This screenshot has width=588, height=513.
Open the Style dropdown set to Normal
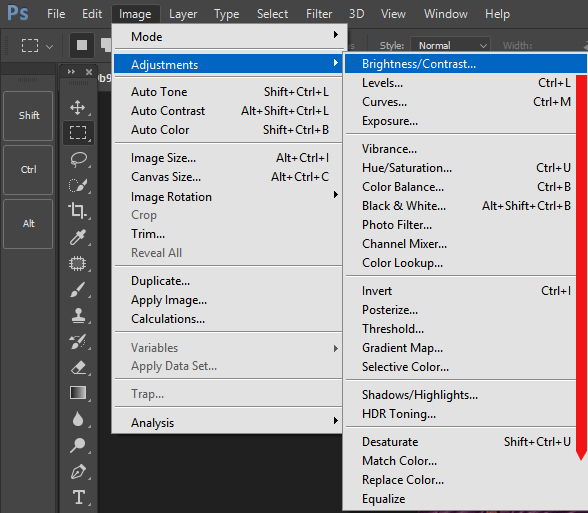click(x=450, y=46)
